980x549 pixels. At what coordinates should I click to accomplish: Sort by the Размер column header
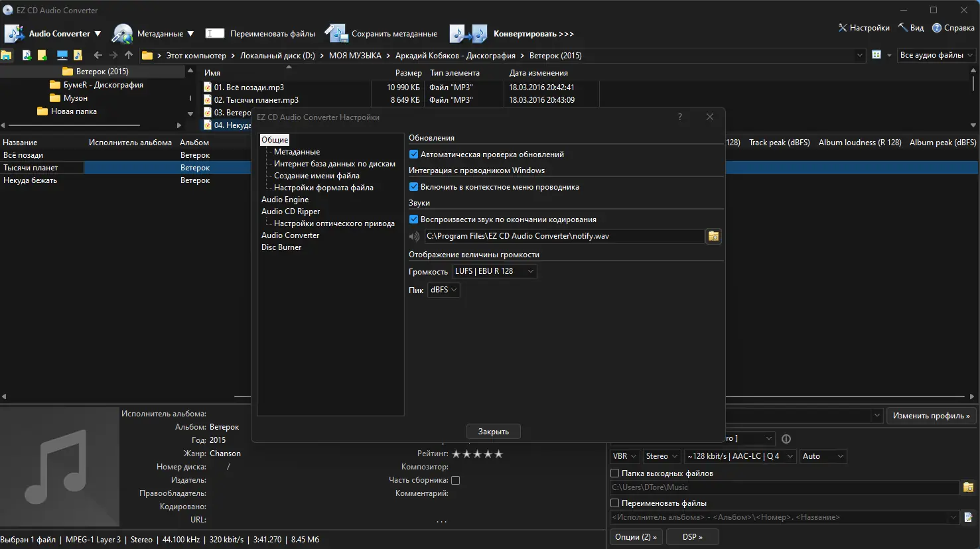tap(408, 73)
